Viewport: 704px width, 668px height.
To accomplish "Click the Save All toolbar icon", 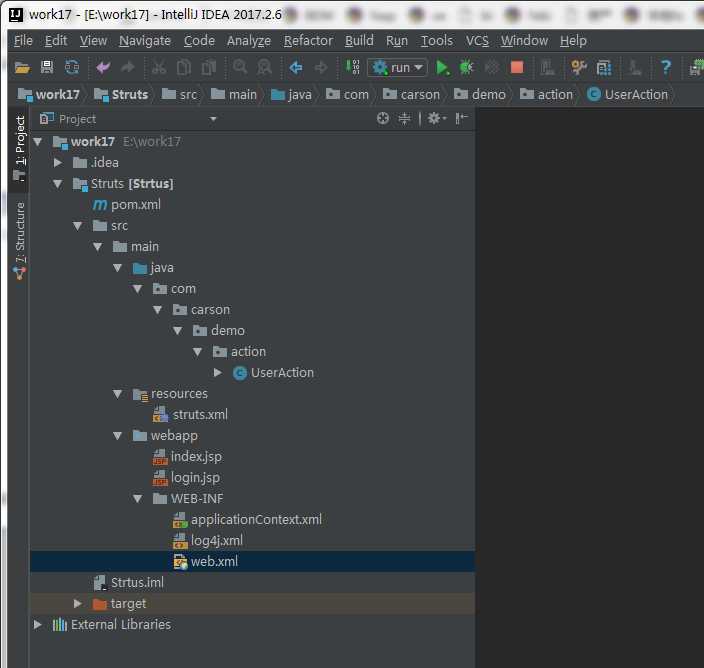I will pyautogui.click(x=47, y=67).
